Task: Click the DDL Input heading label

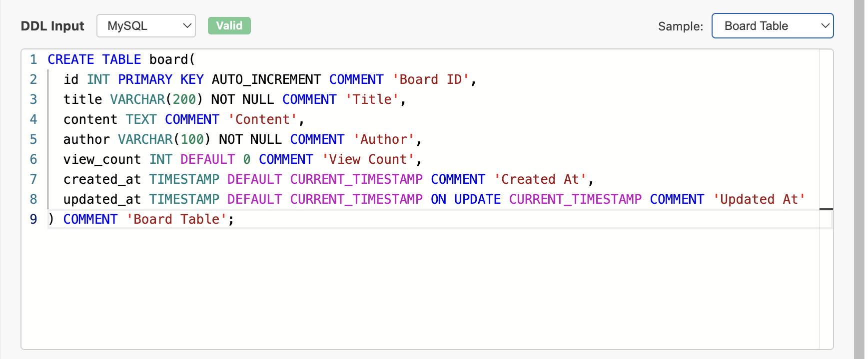Action: pyautogui.click(x=52, y=26)
